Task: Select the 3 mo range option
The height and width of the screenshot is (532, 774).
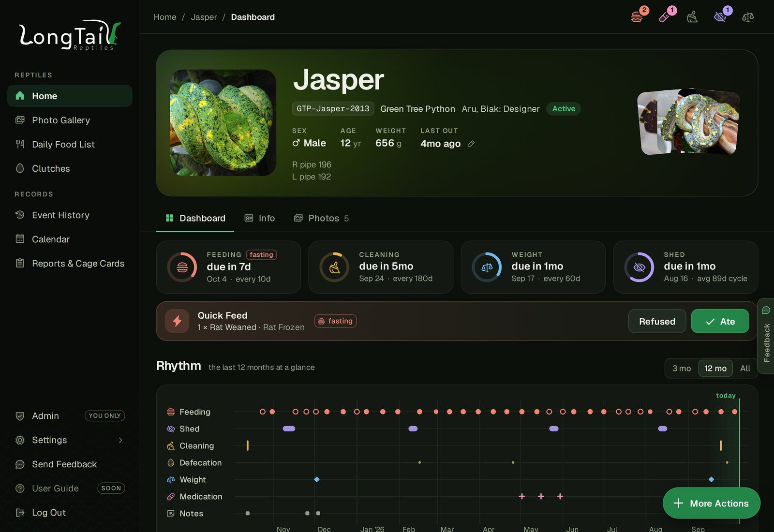Action: click(x=682, y=369)
